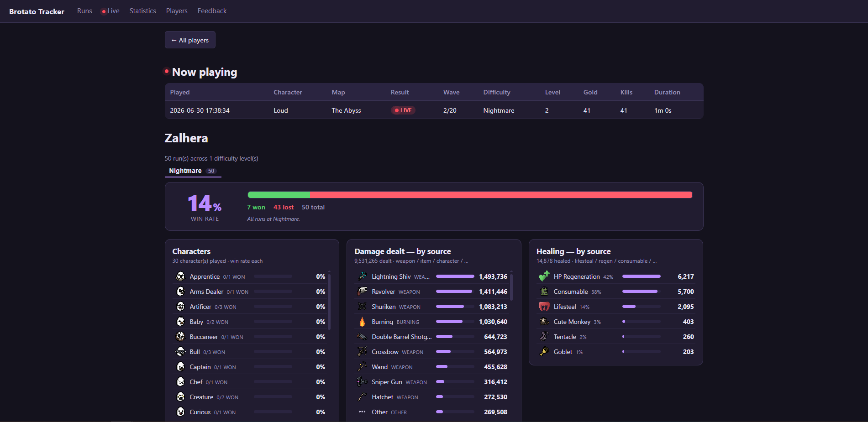Click the Shuriken weapon icon
The height and width of the screenshot is (422, 868).
pos(363,306)
